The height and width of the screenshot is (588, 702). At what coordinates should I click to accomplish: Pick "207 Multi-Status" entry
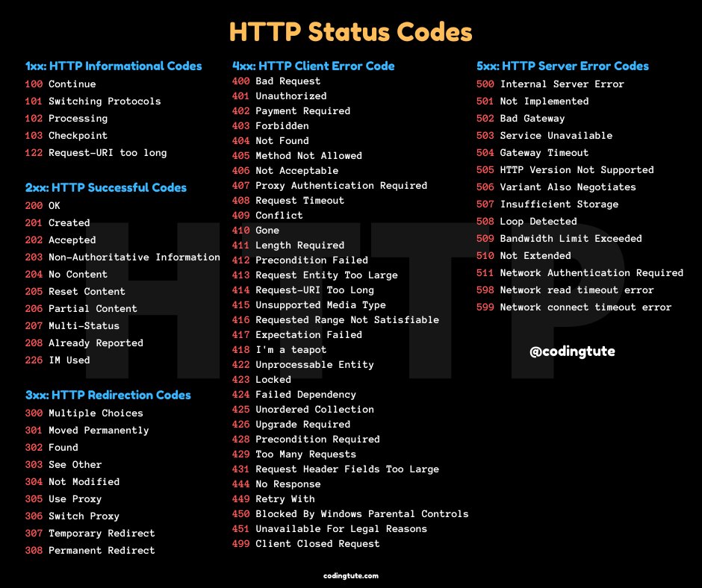pyautogui.click(x=72, y=326)
